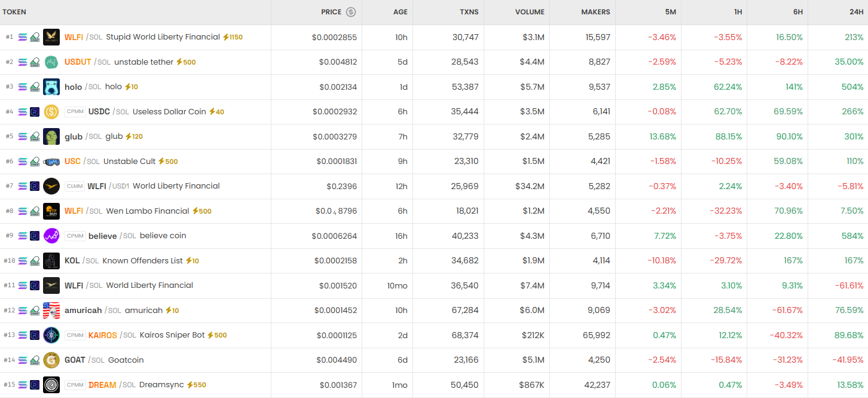Click amuricah's boost 10 badge
This screenshot has height=398, width=868.
tap(172, 311)
